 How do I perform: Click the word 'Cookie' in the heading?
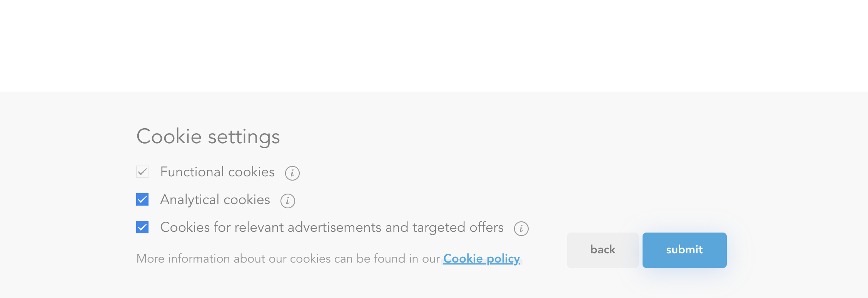coord(169,137)
